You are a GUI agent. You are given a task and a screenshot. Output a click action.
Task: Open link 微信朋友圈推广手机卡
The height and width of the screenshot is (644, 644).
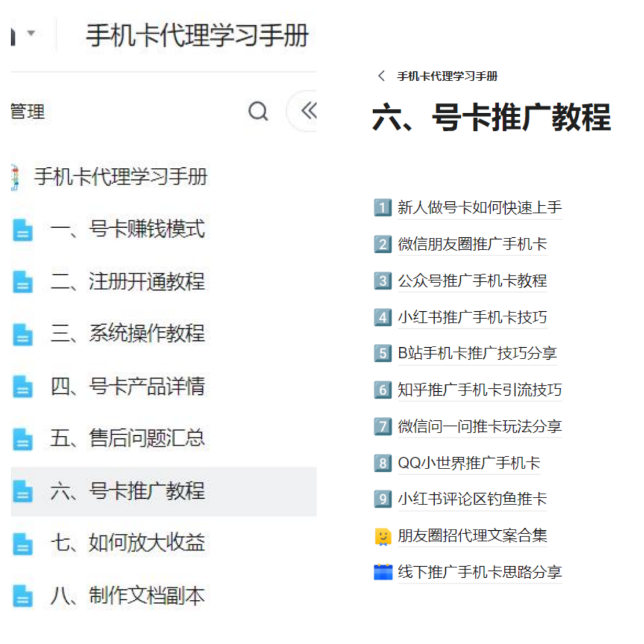pos(472,244)
